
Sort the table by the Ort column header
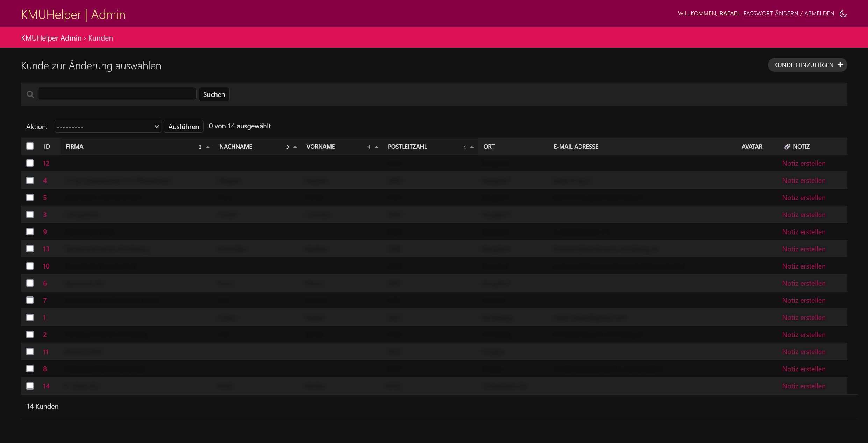click(x=489, y=147)
